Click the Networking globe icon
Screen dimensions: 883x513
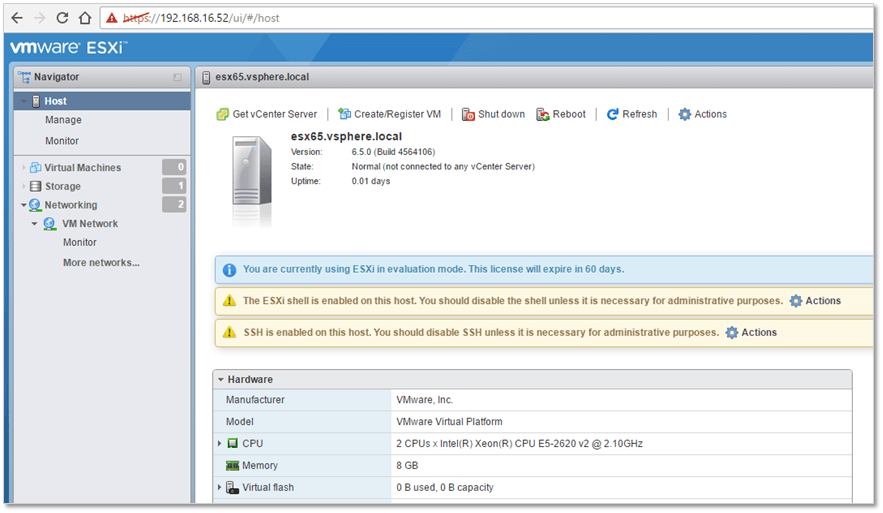(x=35, y=205)
